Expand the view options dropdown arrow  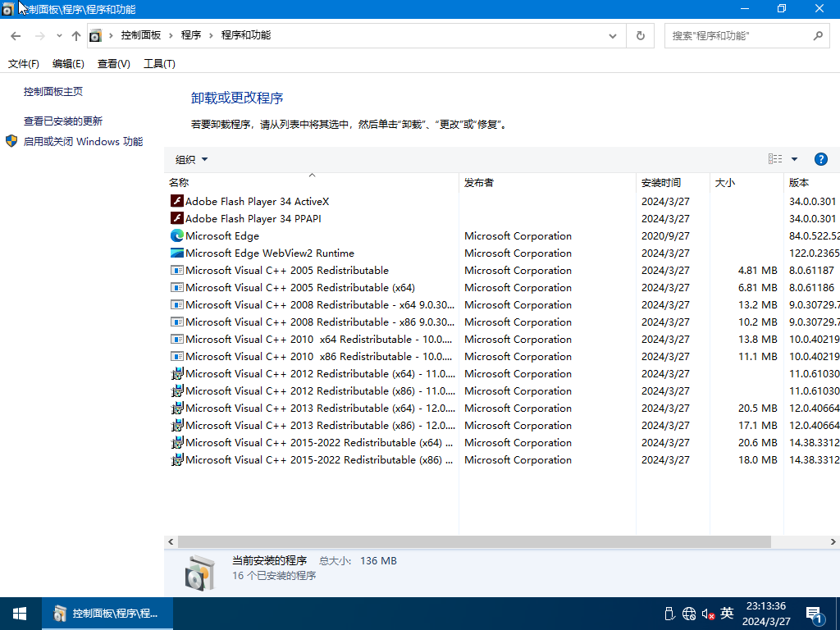pos(794,159)
